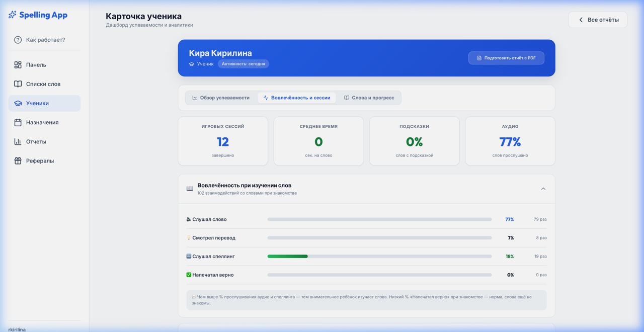Click the pulse icon on Вовлечённость и сессии tab
The height and width of the screenshot is (332, 644).
(x=266, y=98)
